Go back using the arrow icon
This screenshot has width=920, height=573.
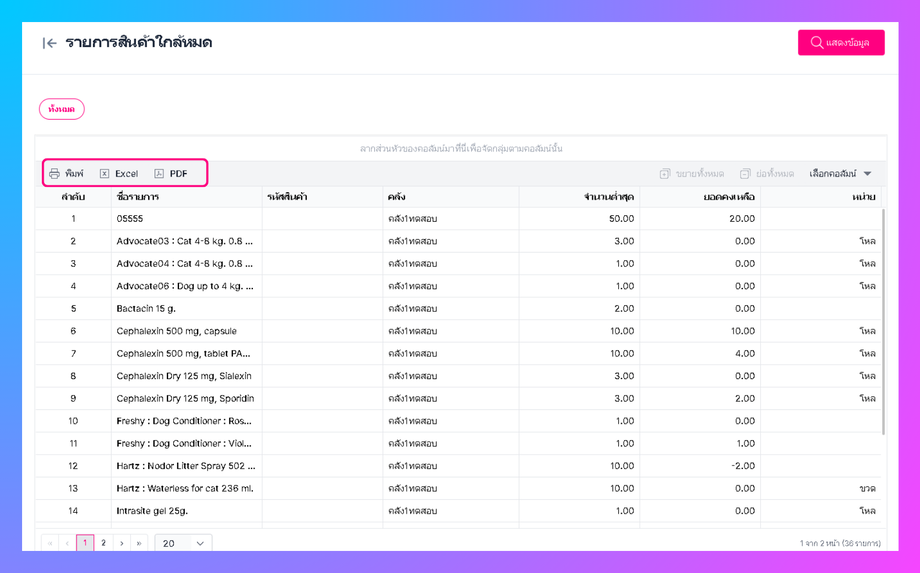[49, 43]
